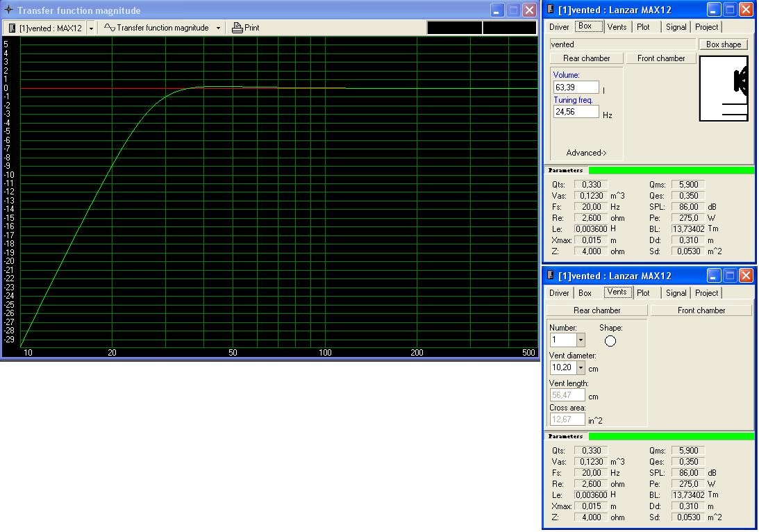
Task: Click the transfer function curve icon in toolbar
Action: tap(109, 28)
